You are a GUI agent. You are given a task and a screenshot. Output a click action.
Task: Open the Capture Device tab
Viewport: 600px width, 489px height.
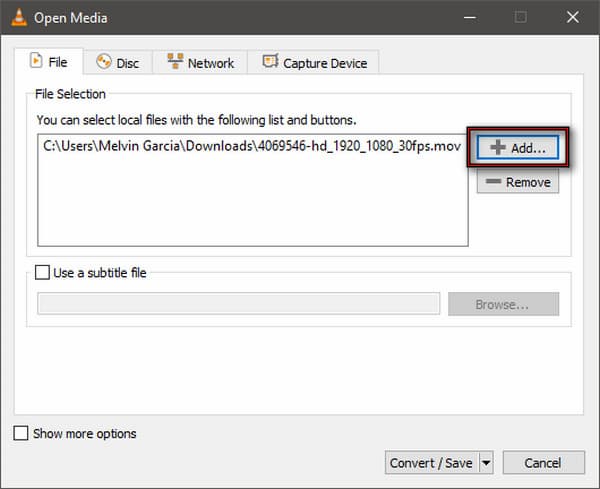314,62
